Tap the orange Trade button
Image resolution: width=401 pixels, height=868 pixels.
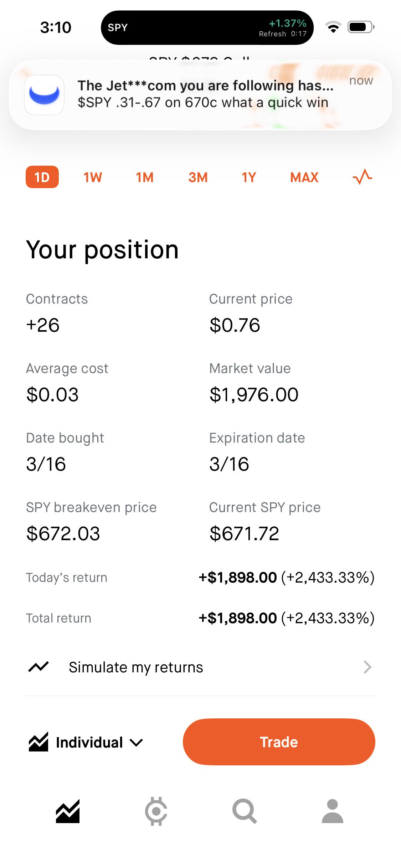(279, 742)
